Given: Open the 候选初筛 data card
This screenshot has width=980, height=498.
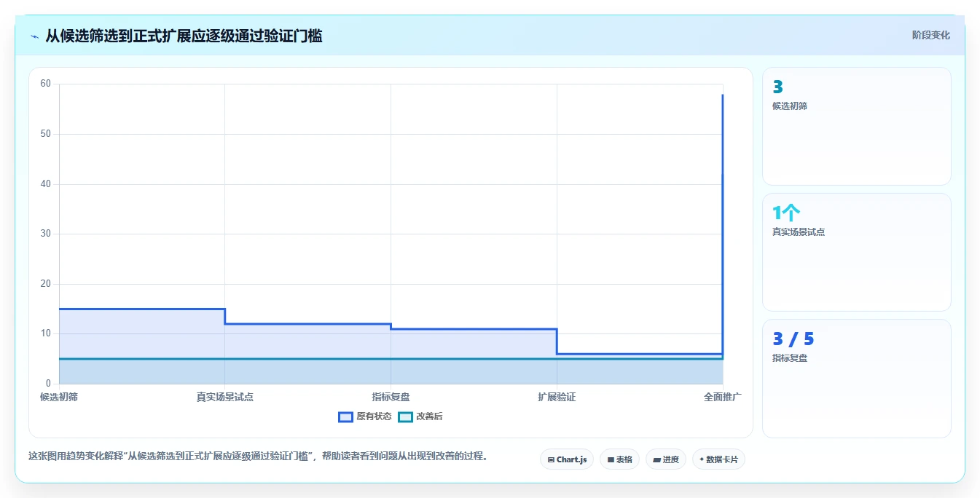Looking at the screenshot, I should (x=856, y=126).
